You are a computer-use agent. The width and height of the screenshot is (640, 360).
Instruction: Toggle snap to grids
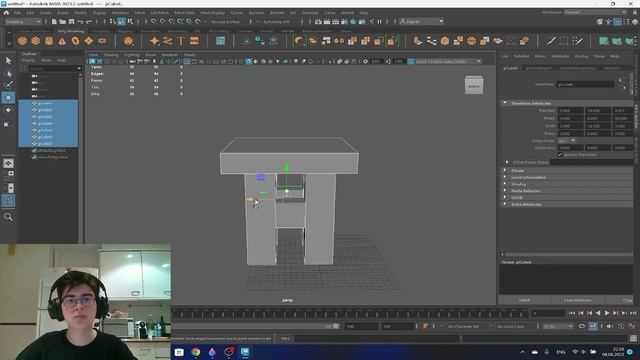coord(153,22)
